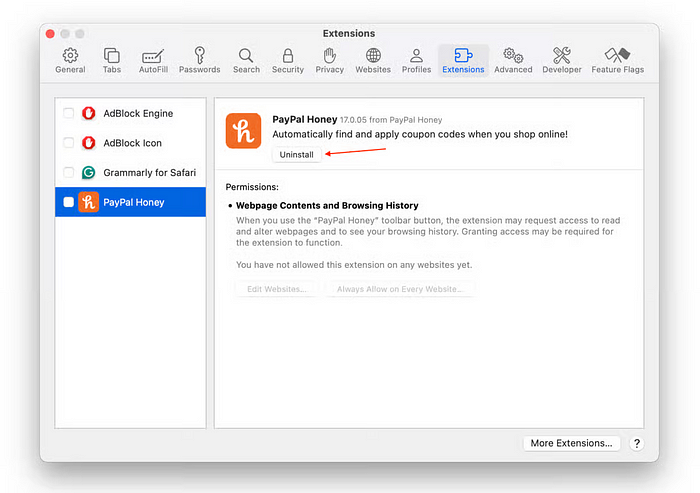700x493 pixels.
Task: Enable the AdBlock Engine checkbox
Action: click(x=68, y=113)
